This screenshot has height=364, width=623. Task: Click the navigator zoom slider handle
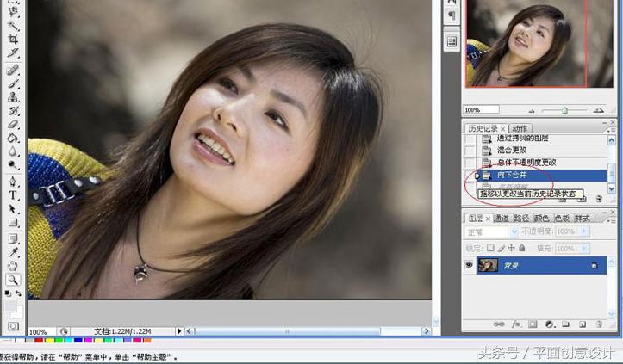point(564,110)
